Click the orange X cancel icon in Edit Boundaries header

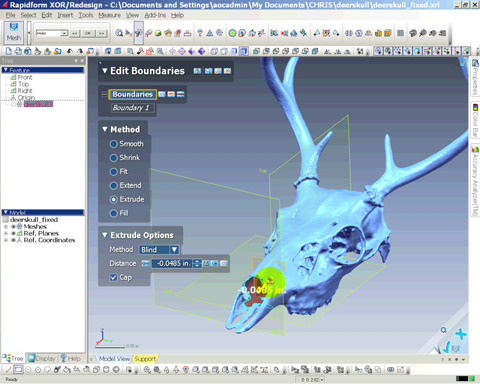pos(227,71)
